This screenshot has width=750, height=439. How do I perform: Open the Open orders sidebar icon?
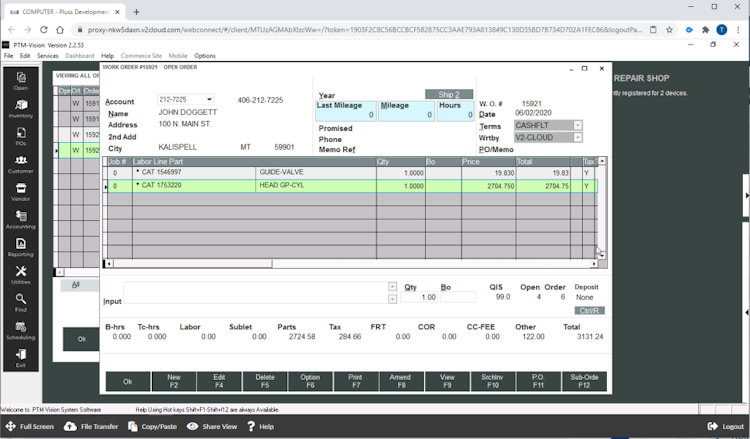coord(21,81)
